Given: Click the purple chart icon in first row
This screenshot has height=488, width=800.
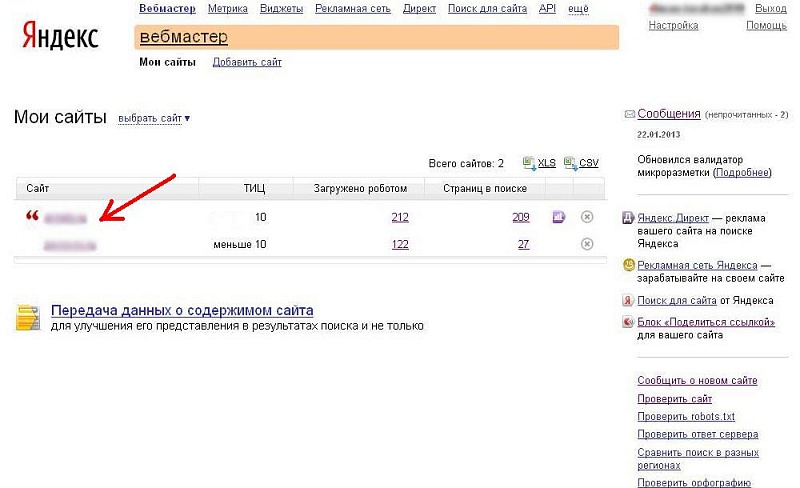Looking at the screenshot, I should click(559, 217).
